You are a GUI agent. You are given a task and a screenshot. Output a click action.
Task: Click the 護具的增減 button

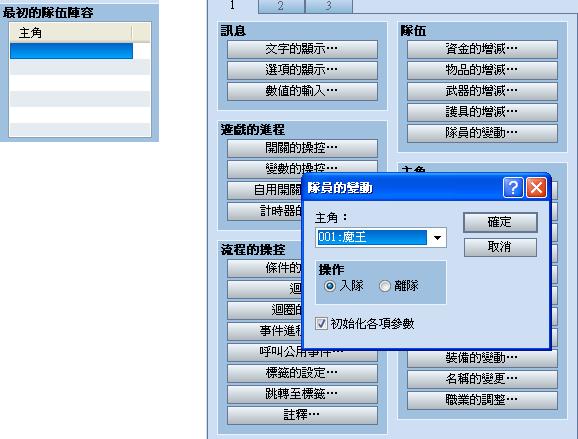(482, 112)
